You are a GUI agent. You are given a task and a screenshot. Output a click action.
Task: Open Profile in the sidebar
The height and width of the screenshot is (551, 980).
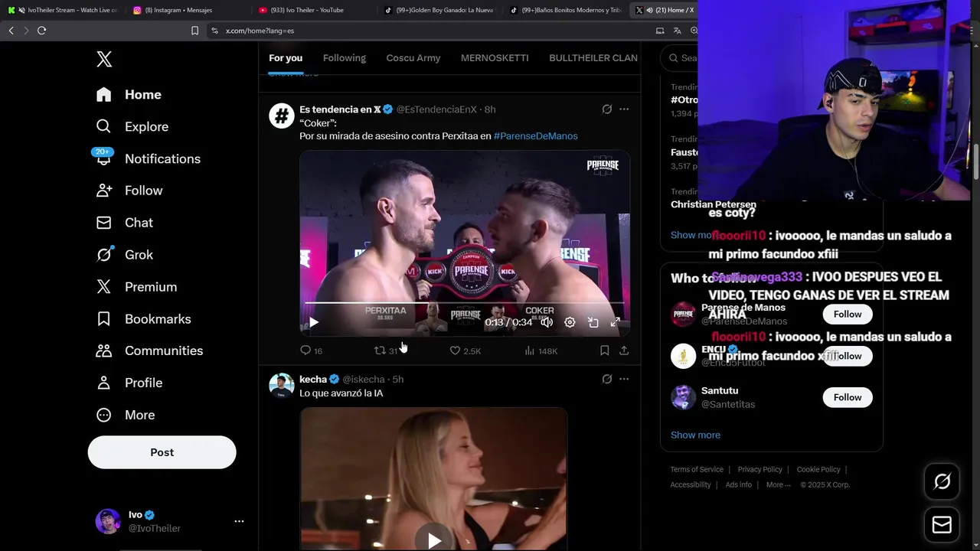coord(129,383)
